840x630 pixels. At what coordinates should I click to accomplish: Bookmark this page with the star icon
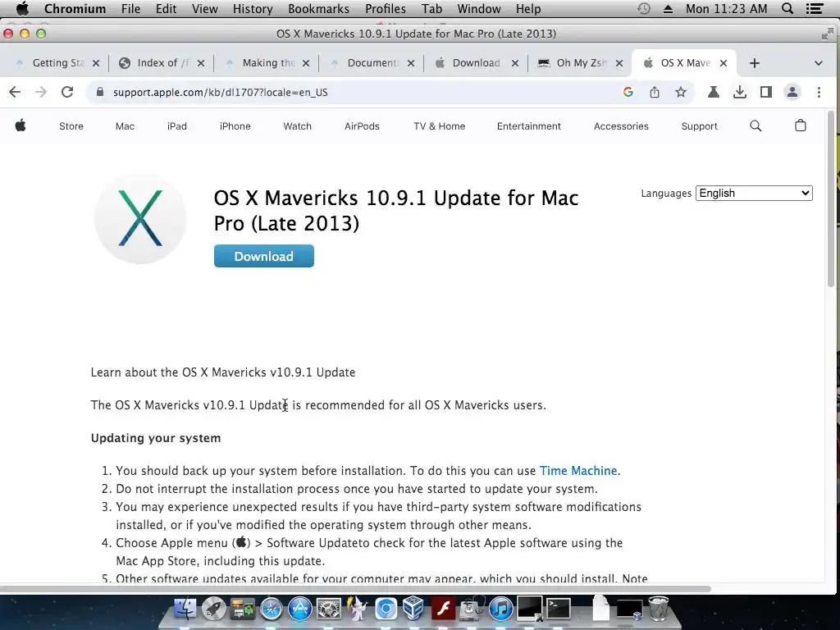click(680, 92)
